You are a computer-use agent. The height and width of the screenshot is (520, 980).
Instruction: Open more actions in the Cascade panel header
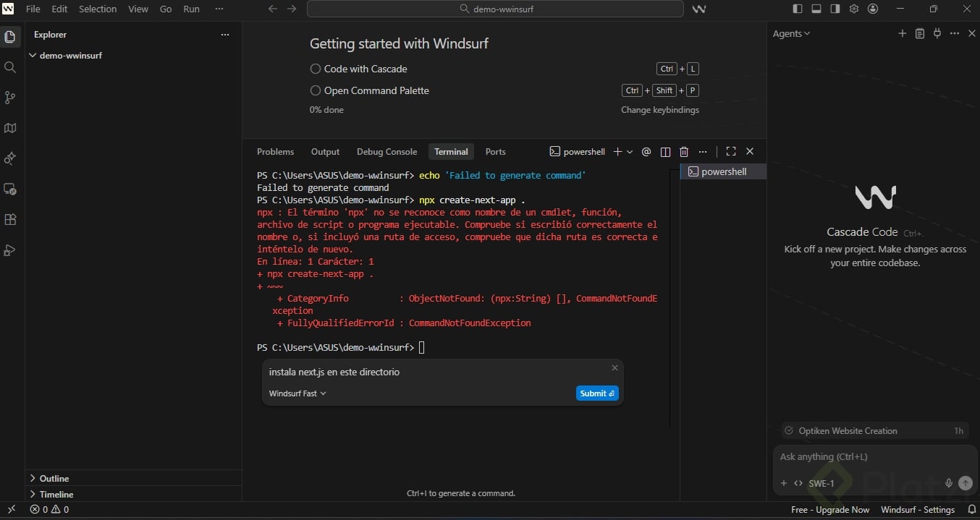tap(955, 34)
